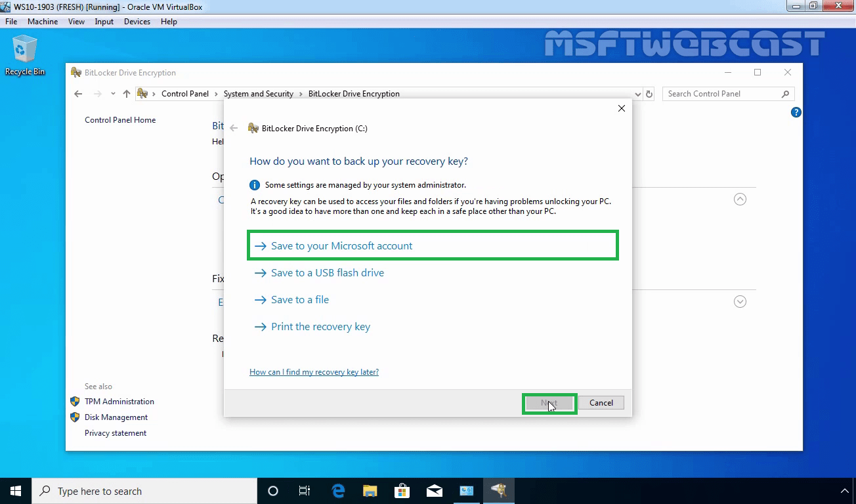Image resolution: width=856 pixels, height=504 pixels.
Task: Click Search Control Panel field
Action: tap(722, 94)
